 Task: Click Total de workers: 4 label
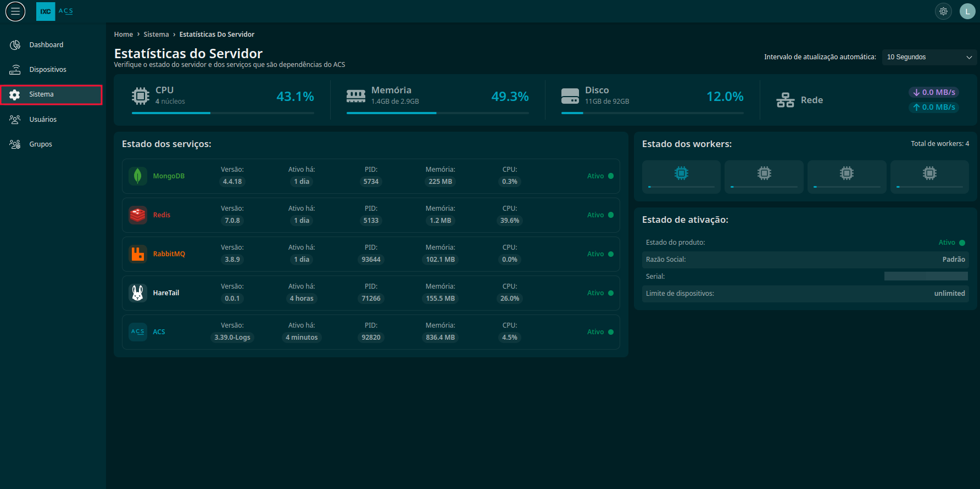940,144
